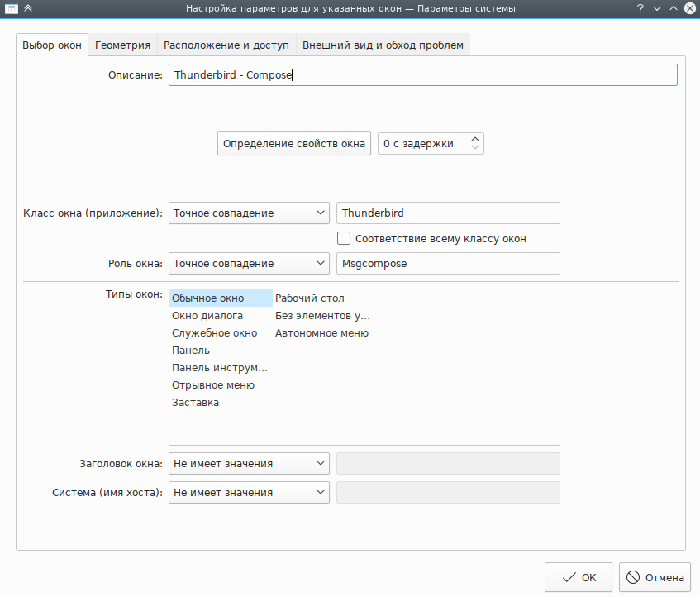This screenshot has width=700, height=597.
Task: Go to 'Внешний вид и обход проблем' tab
Action: (x=383, y=45)
